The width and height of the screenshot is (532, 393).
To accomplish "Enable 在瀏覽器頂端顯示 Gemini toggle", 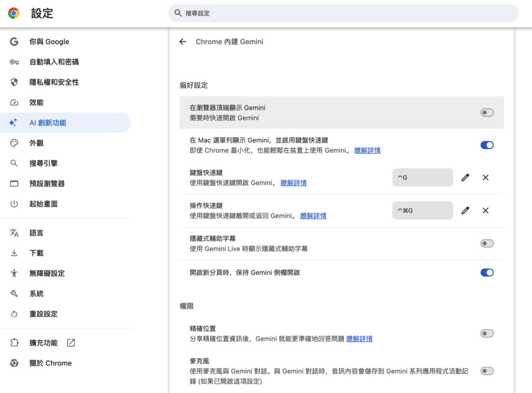I will coord(487,112).
